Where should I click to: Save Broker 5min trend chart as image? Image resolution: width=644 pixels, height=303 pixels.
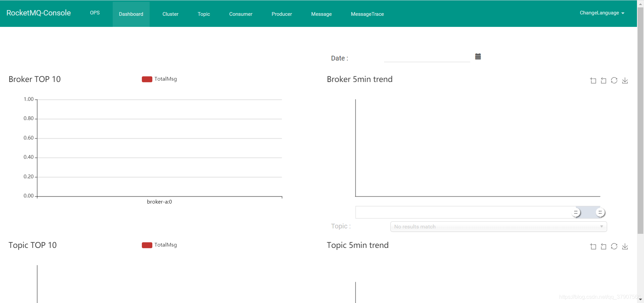click(625, 81)
